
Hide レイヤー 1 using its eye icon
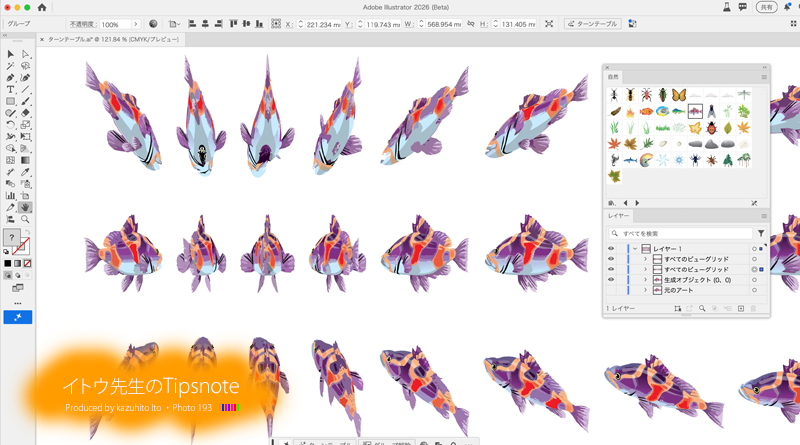[x=611, y=248]
